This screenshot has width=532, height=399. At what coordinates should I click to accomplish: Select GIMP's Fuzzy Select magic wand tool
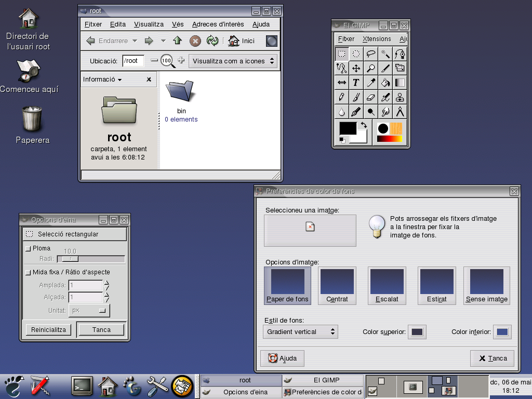pyautogui.click(x=385, y=54)
